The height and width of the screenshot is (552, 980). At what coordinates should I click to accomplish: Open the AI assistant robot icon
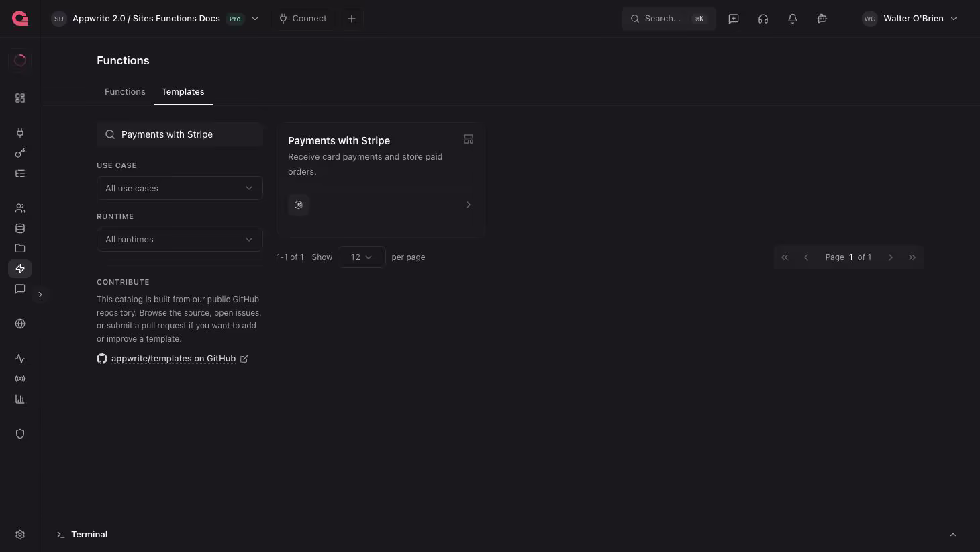point(822,19)
